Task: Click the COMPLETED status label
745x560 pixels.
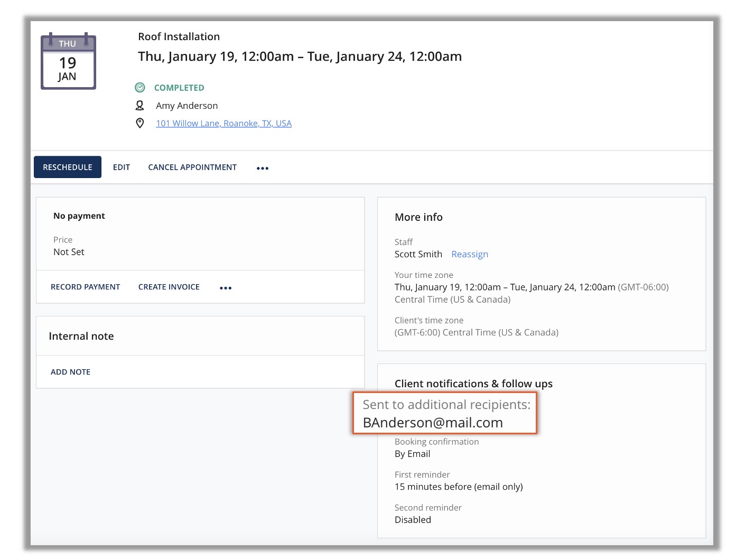Action: (x=179, y=88)
